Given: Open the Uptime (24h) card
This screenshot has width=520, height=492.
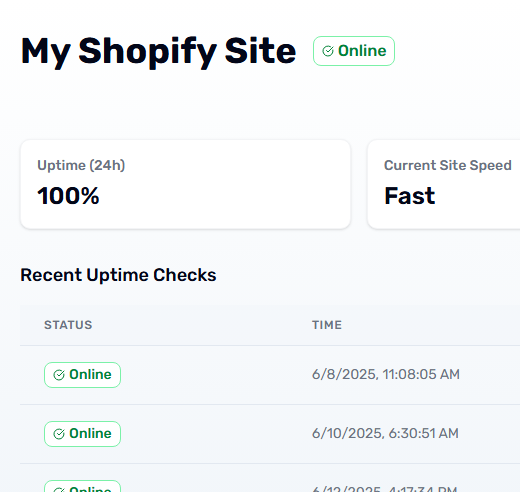Looking at the screenshot, I should [x=185, y=184].
